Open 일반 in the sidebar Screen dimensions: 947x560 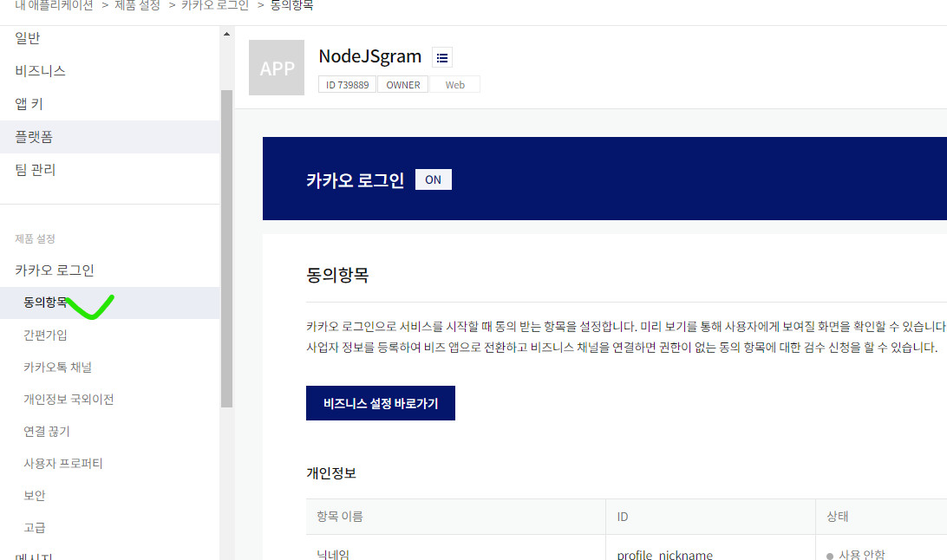coord(28,38)
